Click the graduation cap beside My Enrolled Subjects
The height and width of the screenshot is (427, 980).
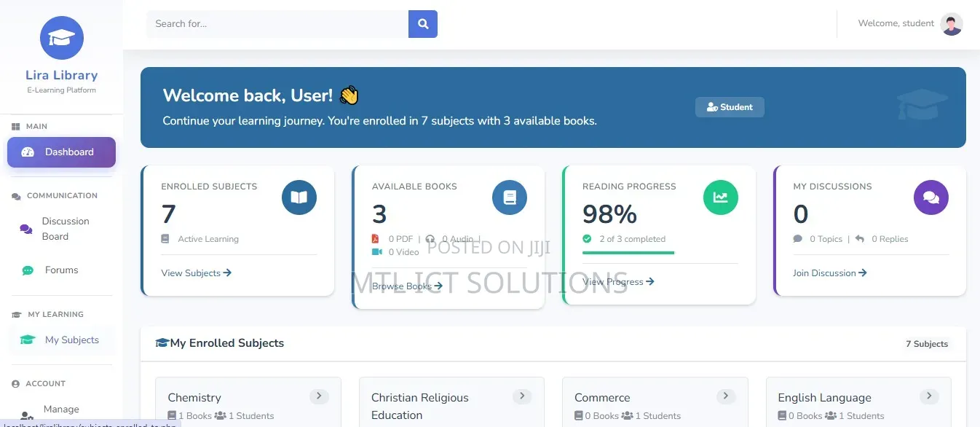click(162, 343)
